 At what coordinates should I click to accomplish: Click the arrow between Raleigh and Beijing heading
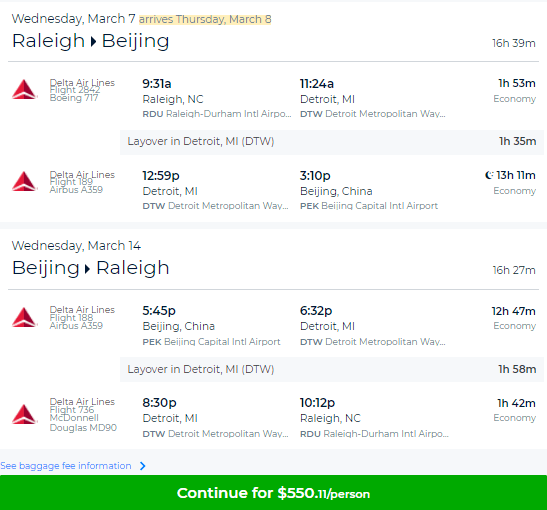click(x=93, y=42)
